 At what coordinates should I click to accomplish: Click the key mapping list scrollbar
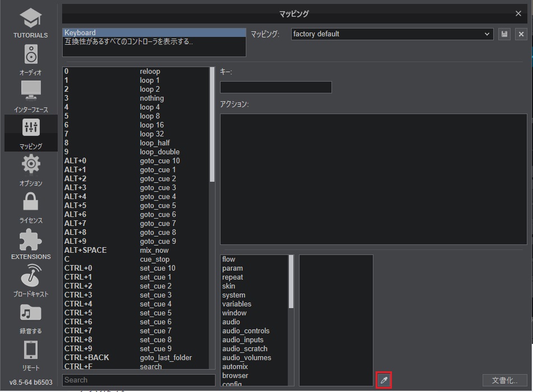tap(212, 124)
